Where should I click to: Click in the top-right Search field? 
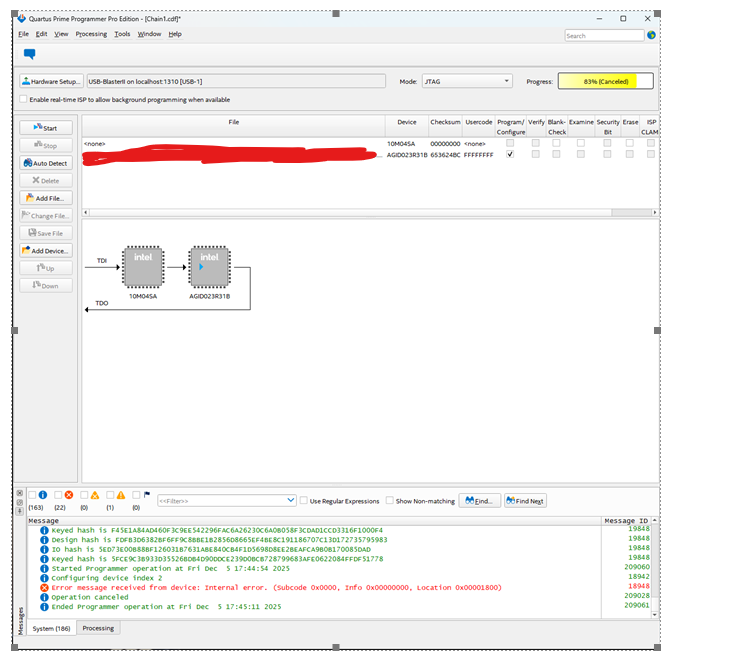pyautogui.click(x=604, y=35)
